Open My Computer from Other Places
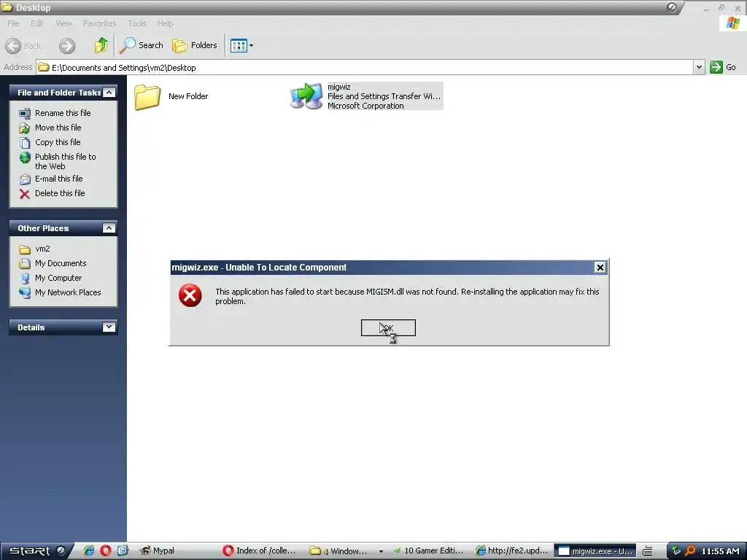This screenshot has height=560, width=747. [x=58, y=278]
